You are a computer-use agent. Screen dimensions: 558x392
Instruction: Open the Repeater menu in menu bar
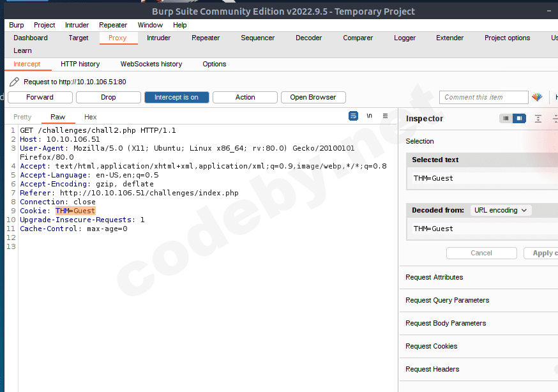click(113, 25)
